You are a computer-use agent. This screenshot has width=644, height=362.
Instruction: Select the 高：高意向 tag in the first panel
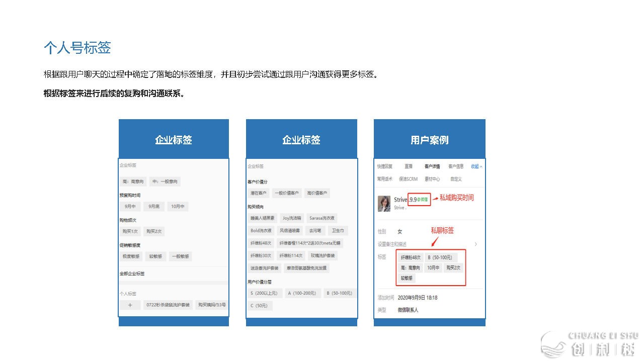click(x=133, y=182)
